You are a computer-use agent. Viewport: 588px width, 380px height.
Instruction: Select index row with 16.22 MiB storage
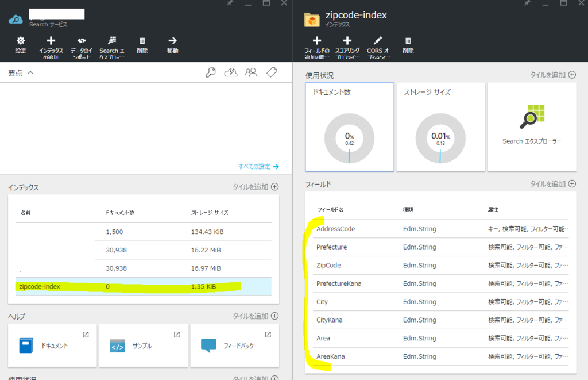pos(143,250)
